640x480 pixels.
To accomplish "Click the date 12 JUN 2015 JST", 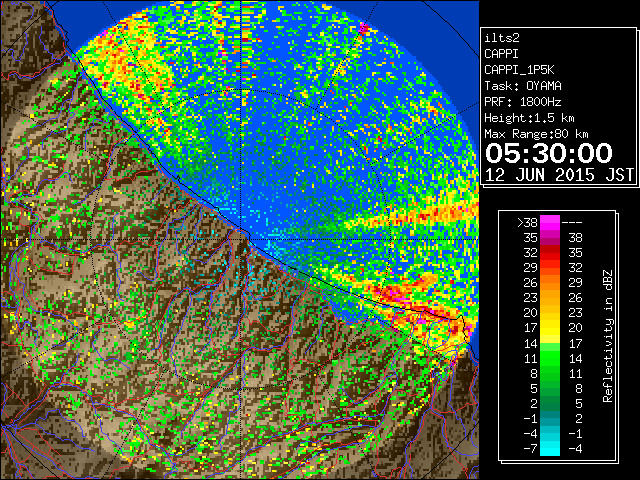I will click(559, 175).
